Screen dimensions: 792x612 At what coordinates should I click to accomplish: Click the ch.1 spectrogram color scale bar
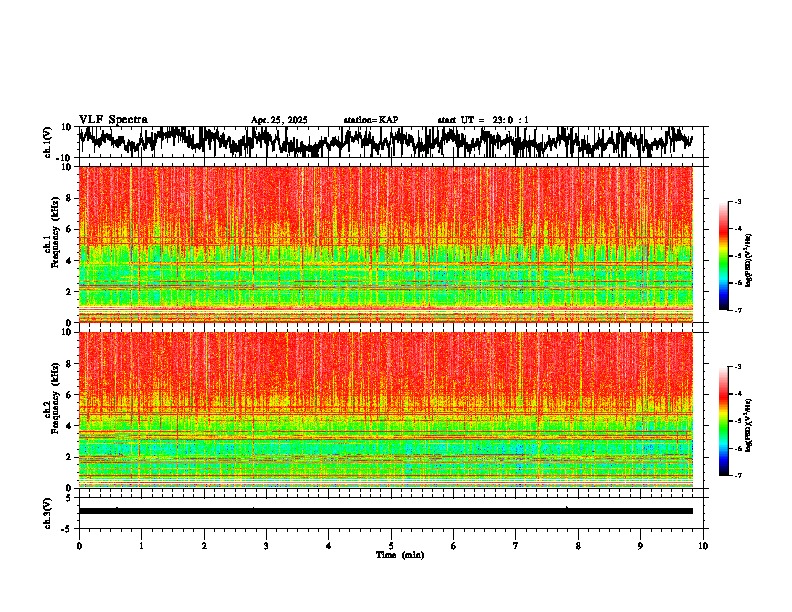click(x=723, y=256)
